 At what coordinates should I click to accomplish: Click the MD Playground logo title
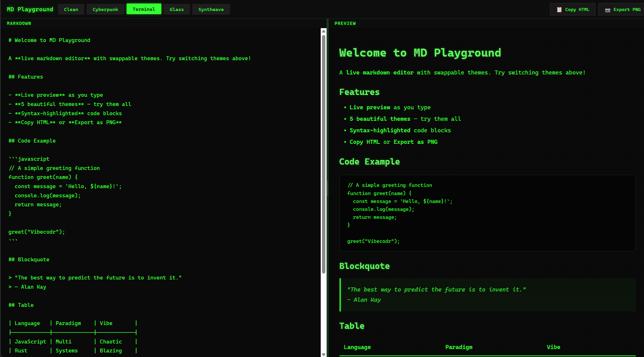(30, 9)
